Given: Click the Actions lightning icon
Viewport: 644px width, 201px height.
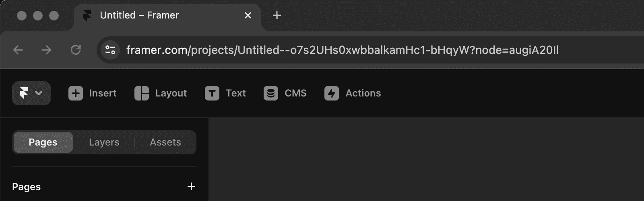Looking at the screenshot, I should click(x=332, y=93).
